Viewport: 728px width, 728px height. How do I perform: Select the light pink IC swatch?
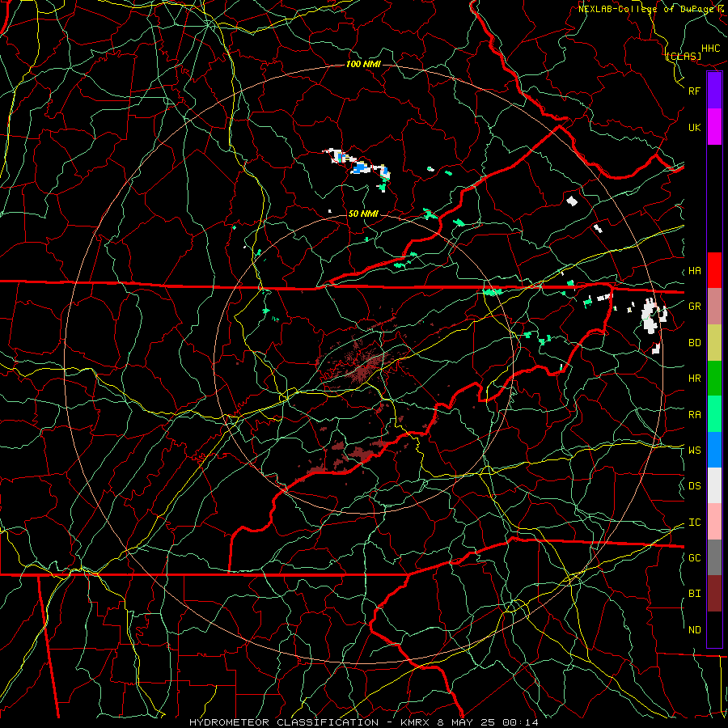(x=714, y=522)
